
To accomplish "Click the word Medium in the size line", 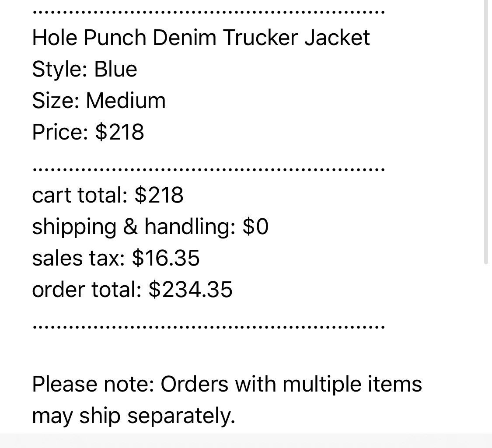I will click(126, 101).
